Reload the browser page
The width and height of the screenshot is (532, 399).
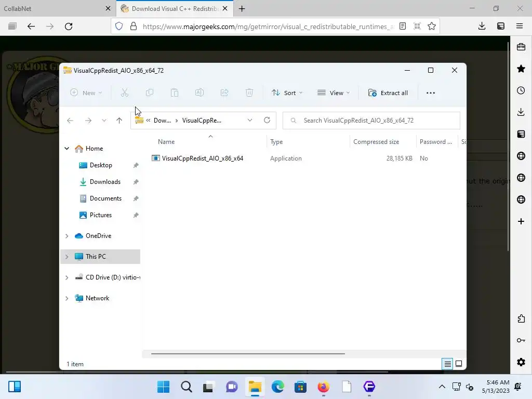69,26
